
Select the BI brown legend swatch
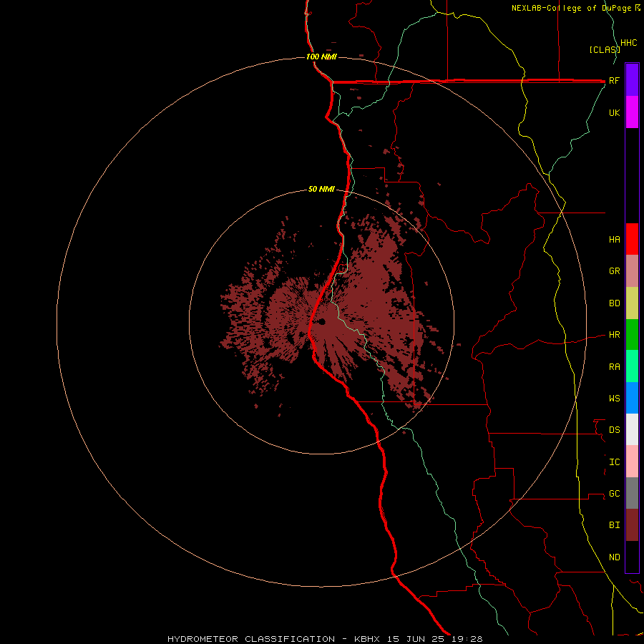[632, 525]
